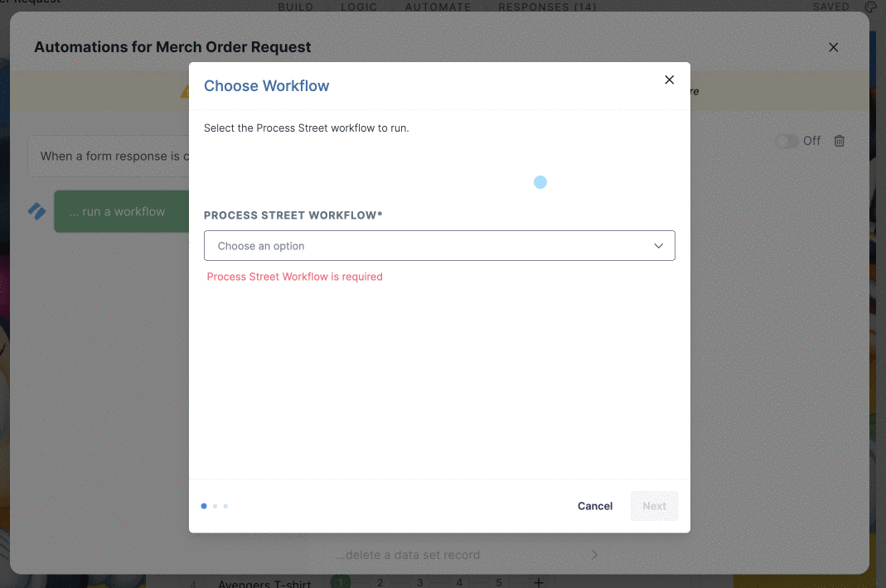886x588 pixels.
Task: Delete automation with the trash icon
Action: [839, 141]
